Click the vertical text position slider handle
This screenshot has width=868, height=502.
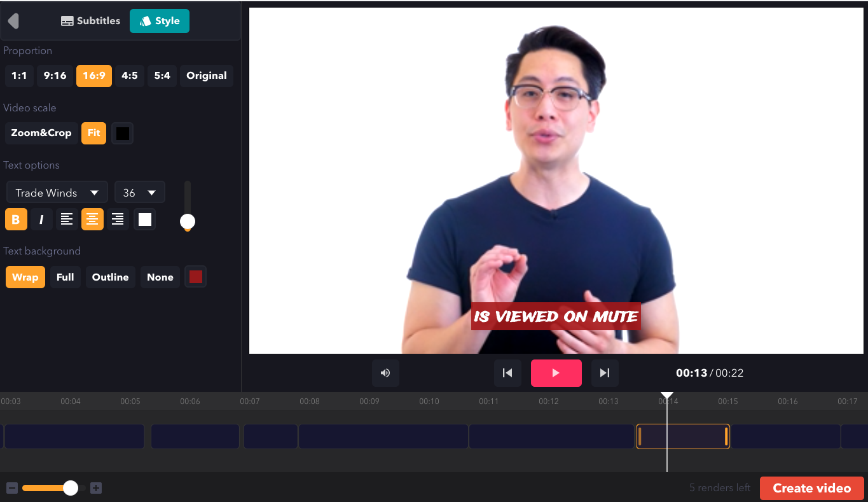[x=188, y=221]
